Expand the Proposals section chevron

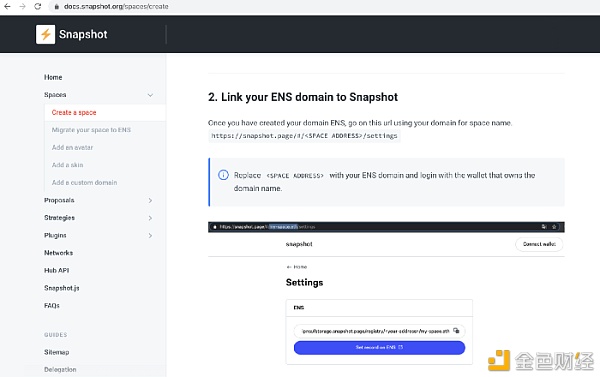[150, 200]
